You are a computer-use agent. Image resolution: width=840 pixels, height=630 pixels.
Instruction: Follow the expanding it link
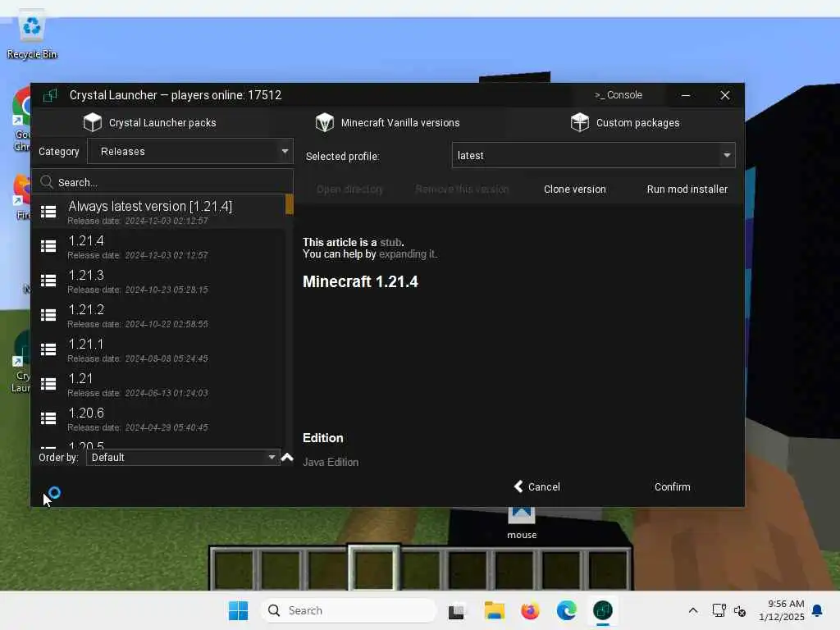[x=408, y=254]
